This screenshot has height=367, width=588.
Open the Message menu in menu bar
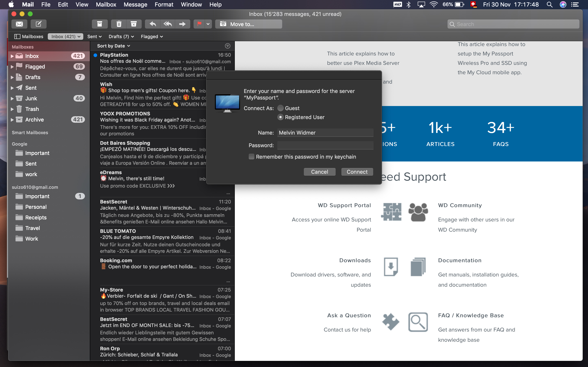[135, 5]
